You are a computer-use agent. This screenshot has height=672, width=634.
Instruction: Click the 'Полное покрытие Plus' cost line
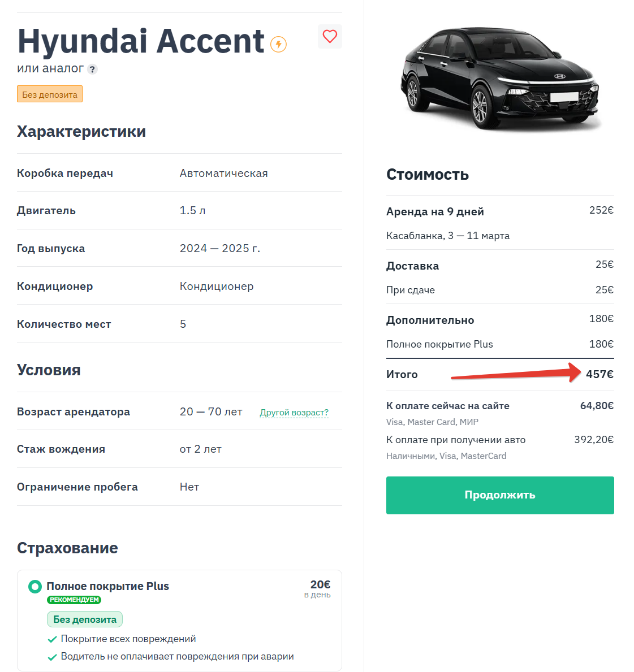(439, 344)
